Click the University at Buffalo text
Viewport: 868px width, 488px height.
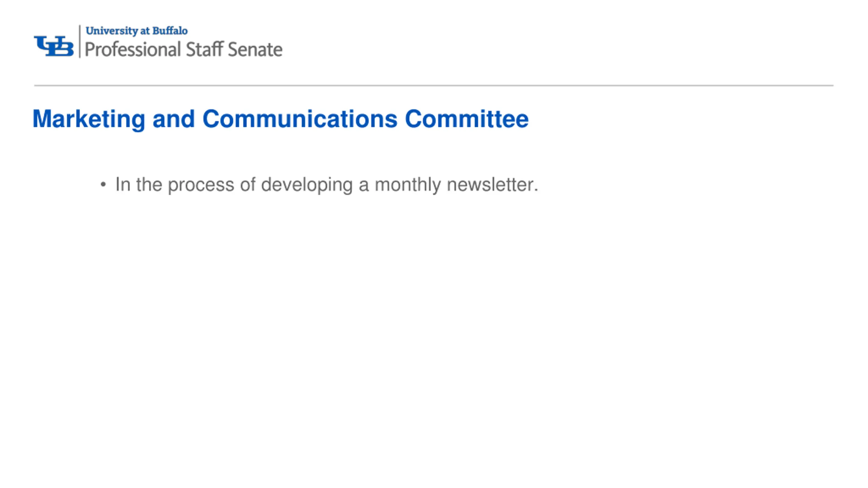(137, 30)
